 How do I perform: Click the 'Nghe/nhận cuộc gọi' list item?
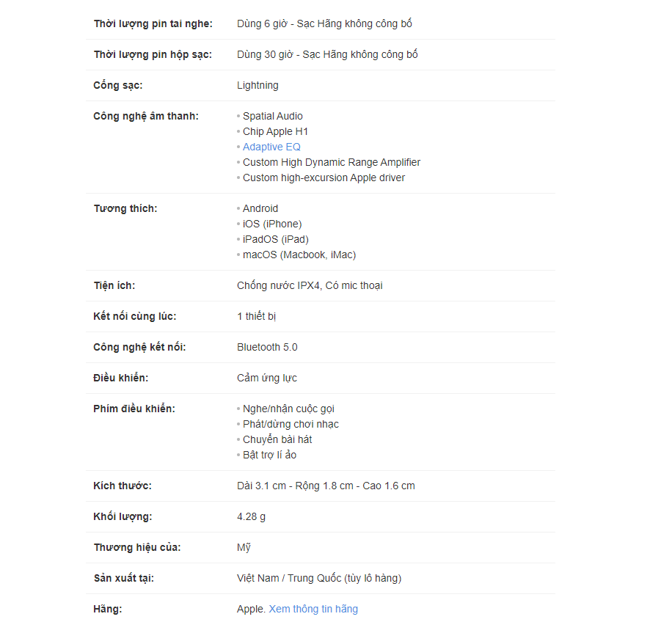pos(288,409)
